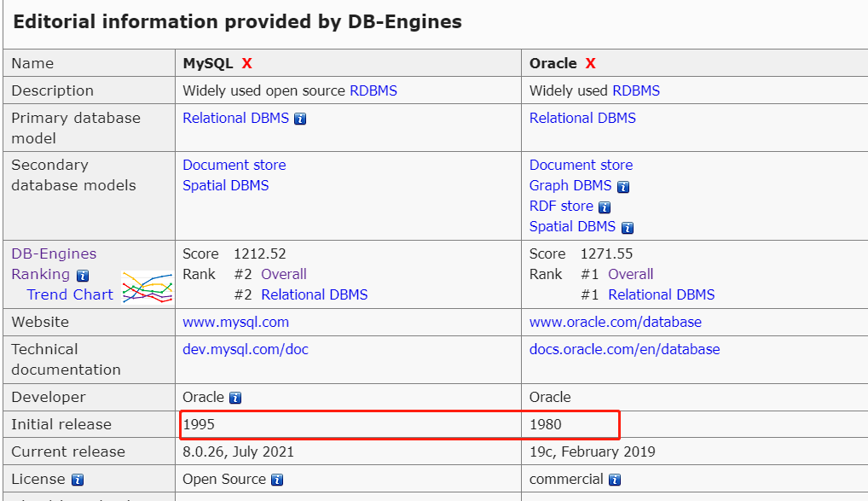Follow RDBMS link in MySQL description
Screen dimensions: 868x501
tap(373, 90)
